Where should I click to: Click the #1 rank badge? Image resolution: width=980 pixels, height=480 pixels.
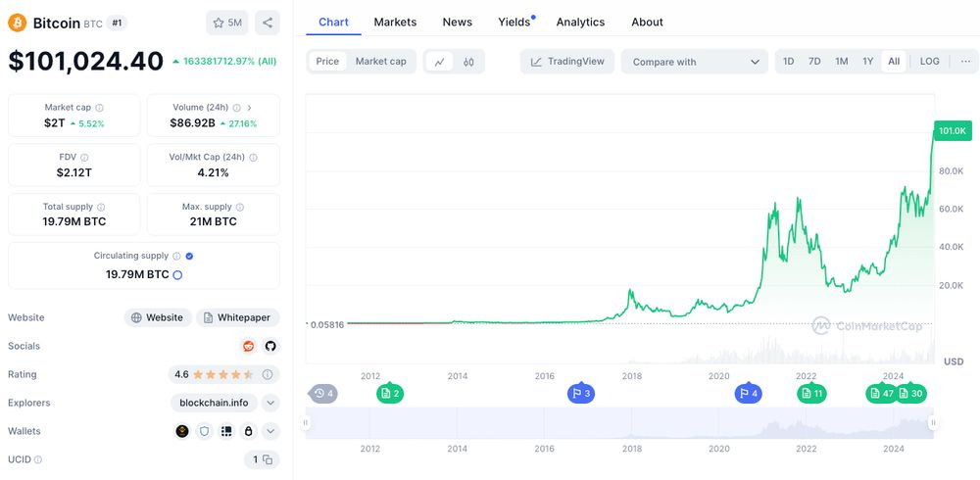[x=117, y=24]
